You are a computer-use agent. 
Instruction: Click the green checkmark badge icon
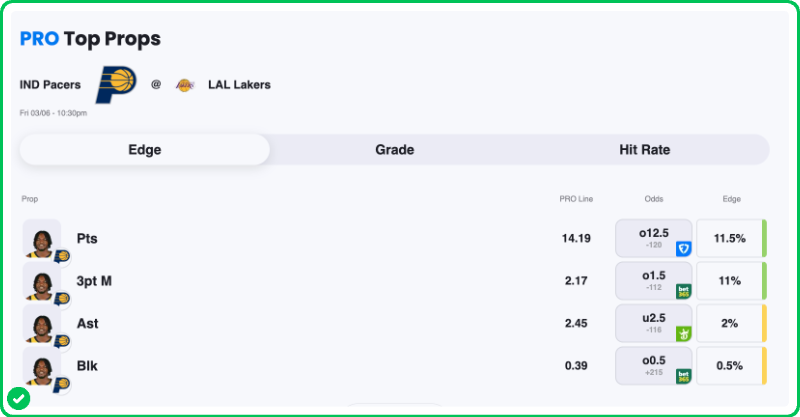(18, 398)
